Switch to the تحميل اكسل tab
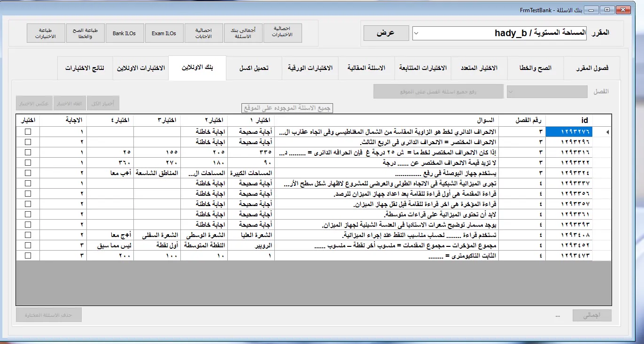The height and width of the screenshot is (344, 644). pyautogui.click(x=254, y=69)
